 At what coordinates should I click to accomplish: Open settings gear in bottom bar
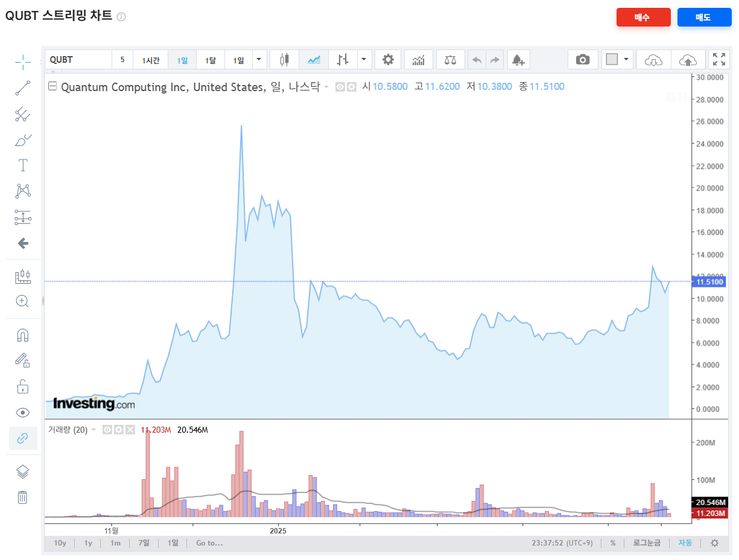coord(715,543)
